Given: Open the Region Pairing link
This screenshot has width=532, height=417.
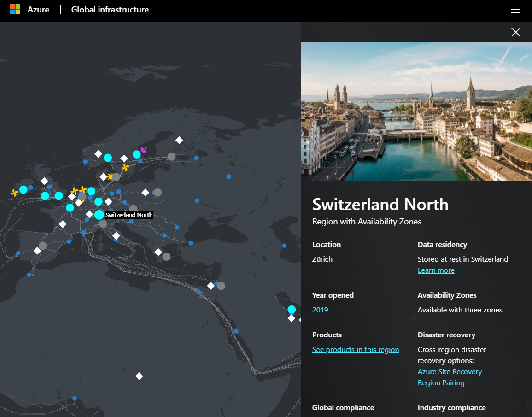Looking at the screenshot, I should [x=441, y=383].
